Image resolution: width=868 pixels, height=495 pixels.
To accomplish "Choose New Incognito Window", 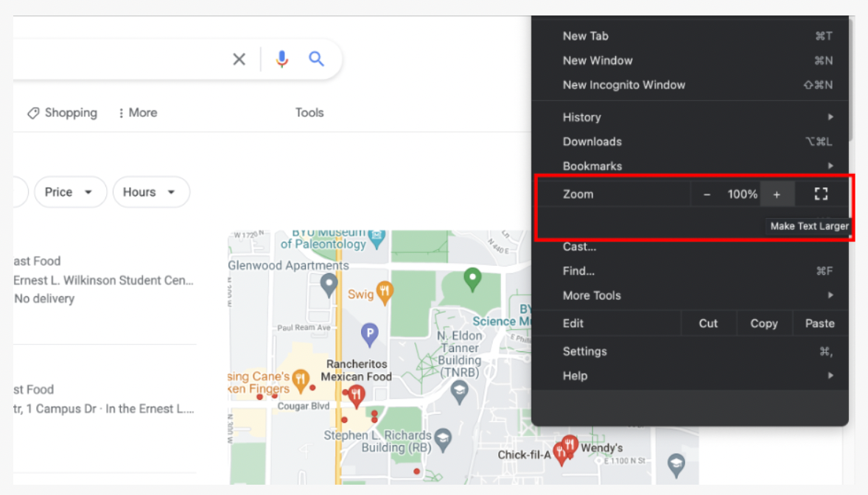I will [690, 85].
